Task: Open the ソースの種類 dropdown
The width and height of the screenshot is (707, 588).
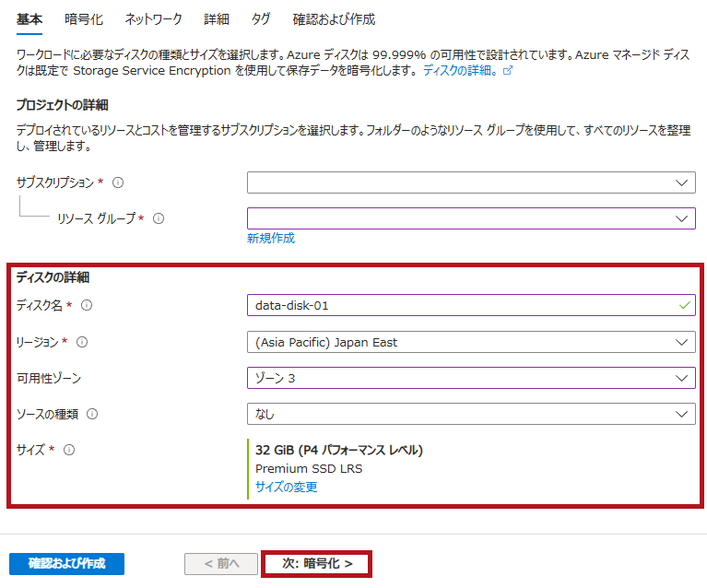Action: tap(470, 414)
